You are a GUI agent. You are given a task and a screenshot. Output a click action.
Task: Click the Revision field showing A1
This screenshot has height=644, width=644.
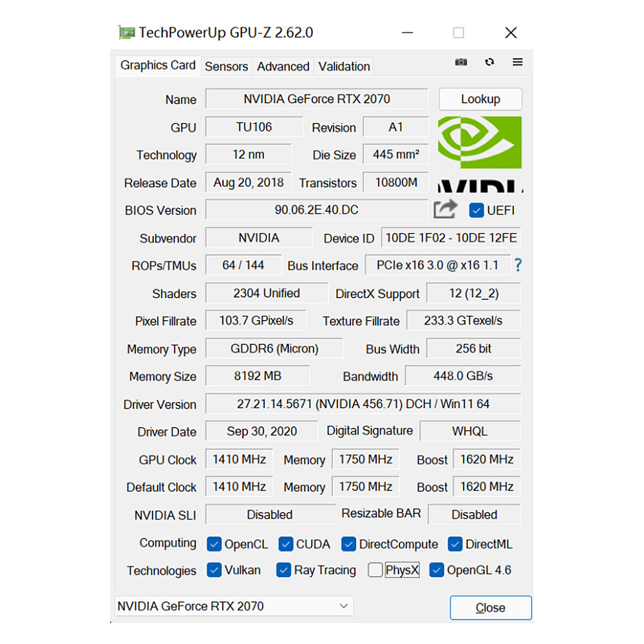pos(396,127)
